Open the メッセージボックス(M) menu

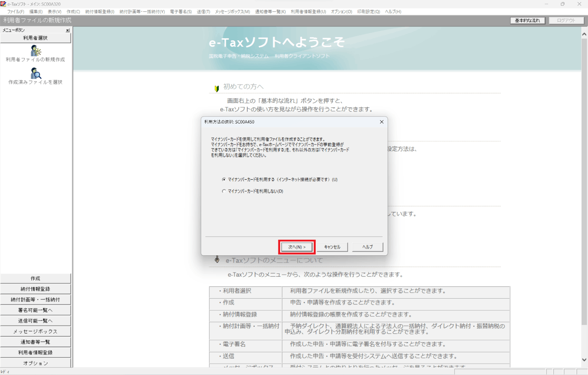tap(232, 11)
